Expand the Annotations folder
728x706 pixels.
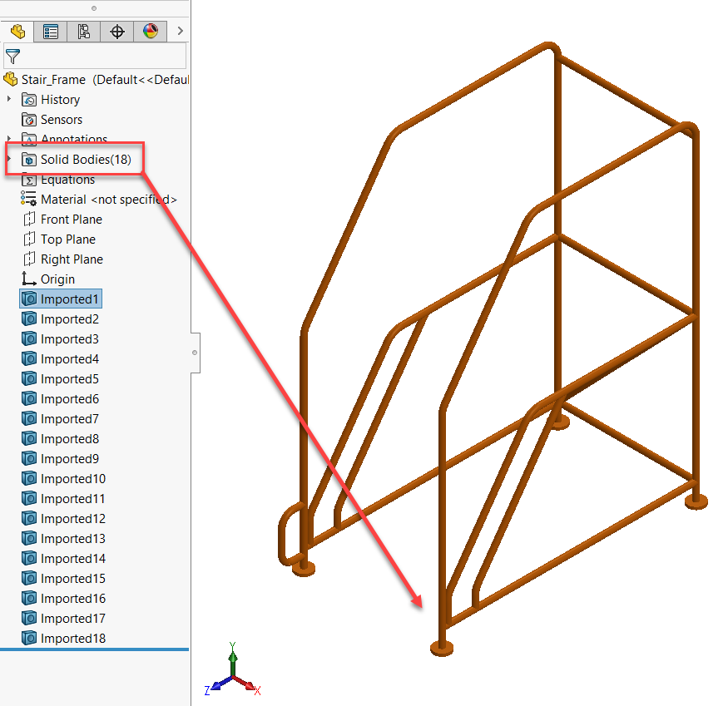point(9,138)
